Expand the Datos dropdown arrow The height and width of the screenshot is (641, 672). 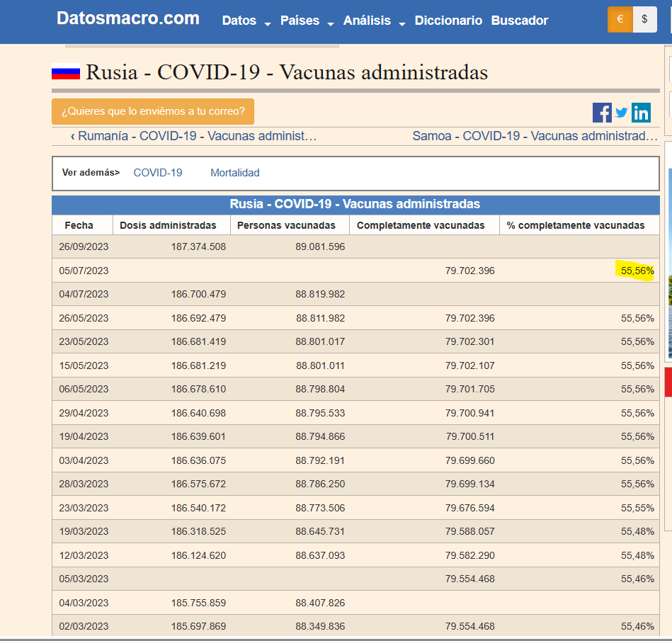click(268, 24)
